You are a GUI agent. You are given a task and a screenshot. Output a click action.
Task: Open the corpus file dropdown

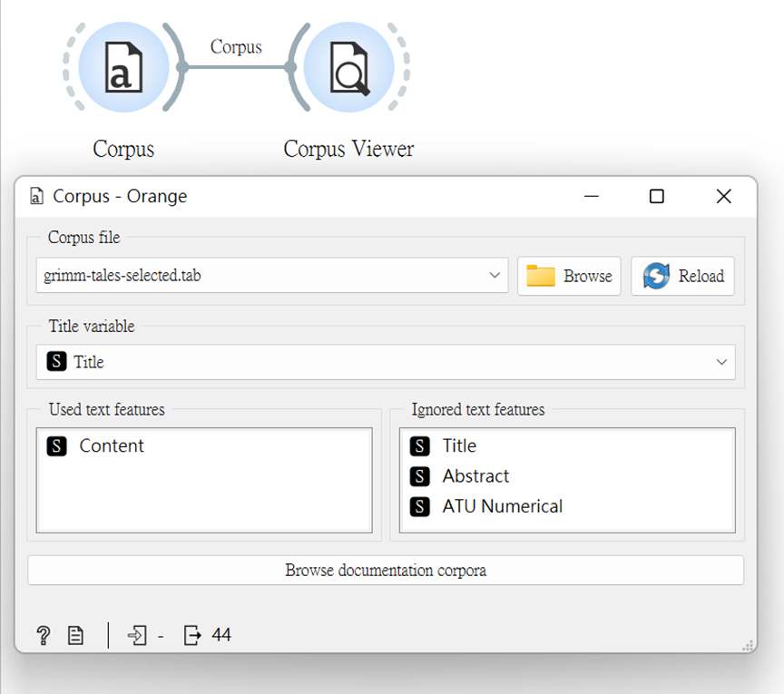[272, 276]
